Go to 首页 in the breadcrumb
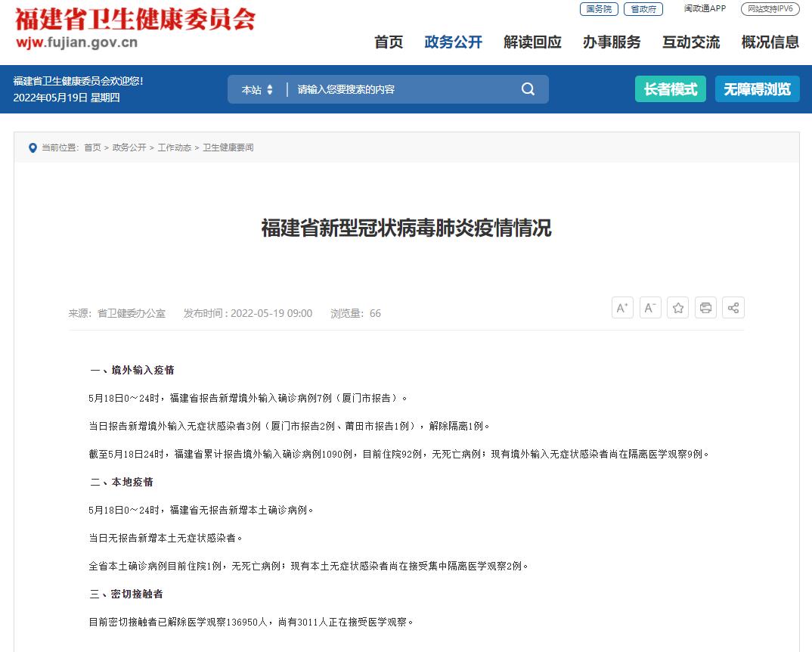The image size is (812, 652). (x=93, y=147)
